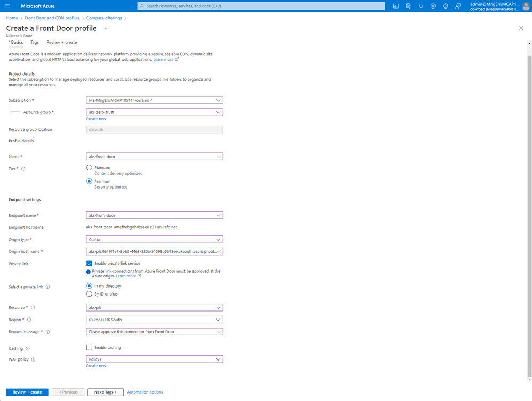Select the Premium tier radio button

89,182
